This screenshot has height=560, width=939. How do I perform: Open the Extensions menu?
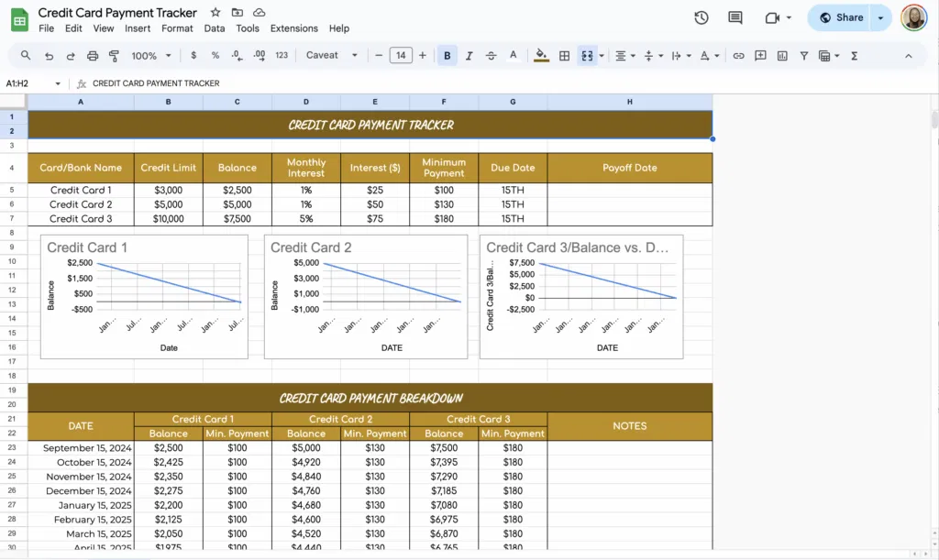pos(293,27)
